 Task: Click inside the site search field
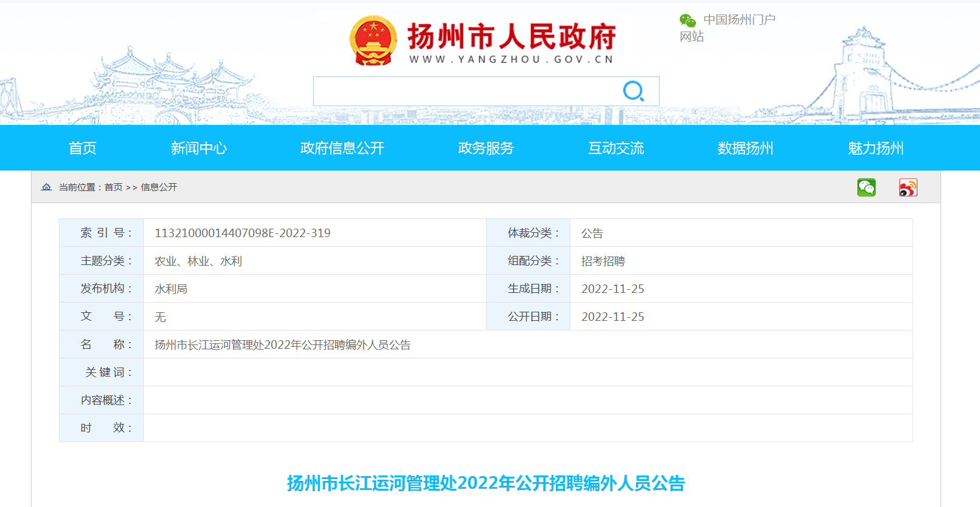coord(464,92)
